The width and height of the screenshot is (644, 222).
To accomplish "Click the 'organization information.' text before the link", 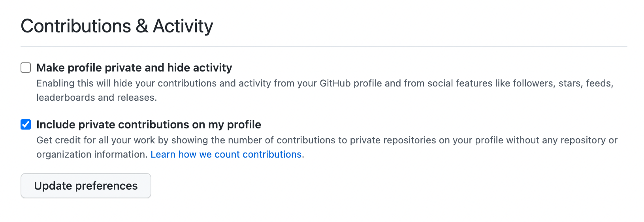I will click(92, 154).
